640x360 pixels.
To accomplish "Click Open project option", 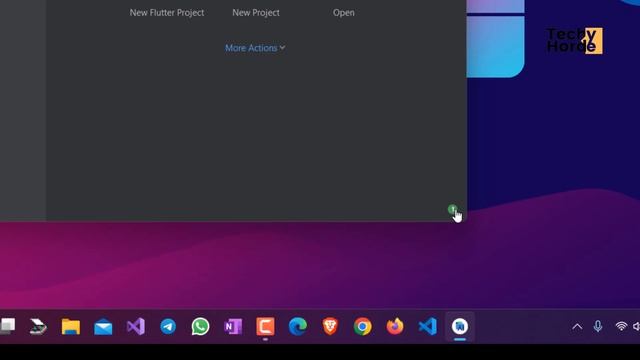I will pyautogui.click(x=344, y=13).
